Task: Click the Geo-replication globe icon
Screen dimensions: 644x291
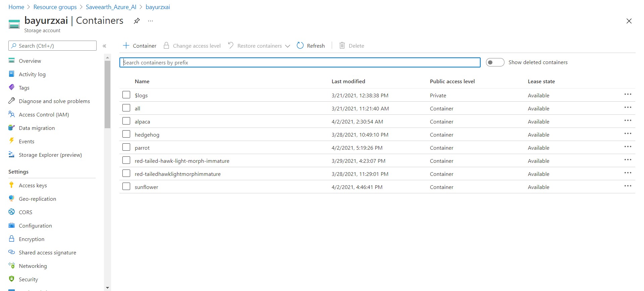Action: click(12, 198)
